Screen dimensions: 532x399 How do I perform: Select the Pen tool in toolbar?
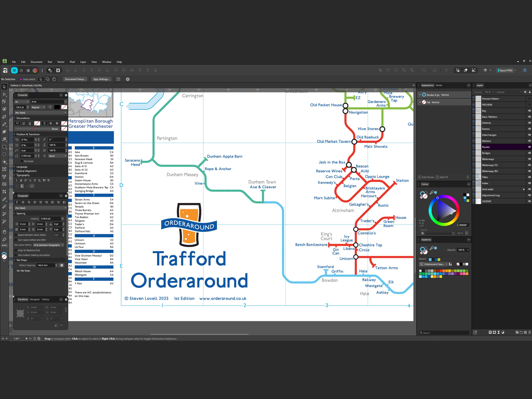point(4,117)
